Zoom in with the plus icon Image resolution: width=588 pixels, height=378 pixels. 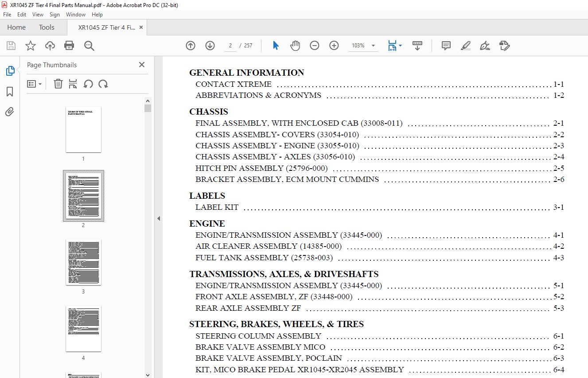[334, 46]
